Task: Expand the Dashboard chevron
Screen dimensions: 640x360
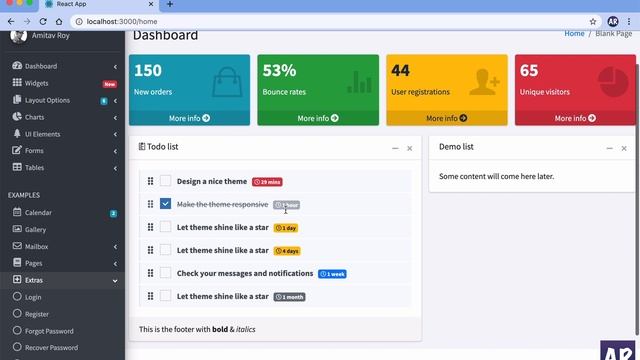Action: [115, 67]
